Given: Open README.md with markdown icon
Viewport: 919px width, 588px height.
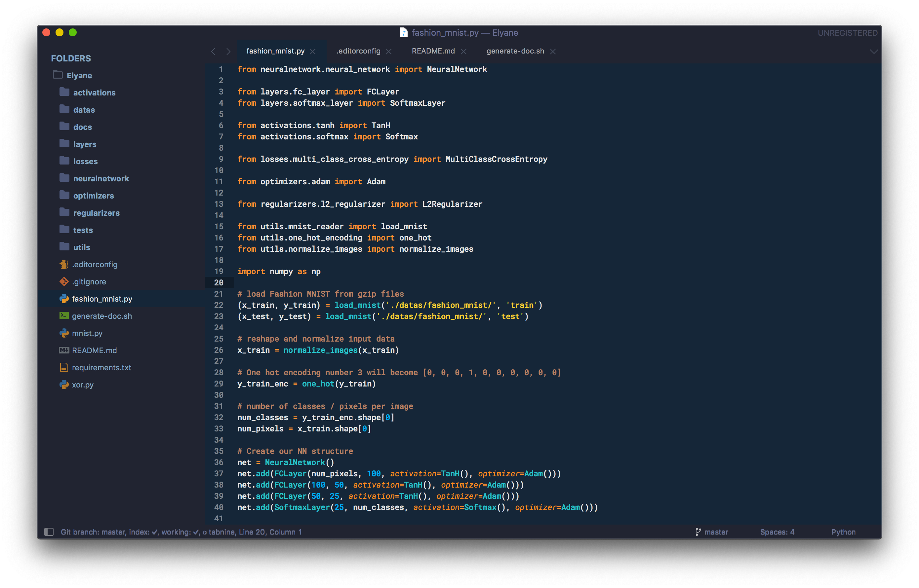Looking at the screenshot, I should (x=94, y=350).
